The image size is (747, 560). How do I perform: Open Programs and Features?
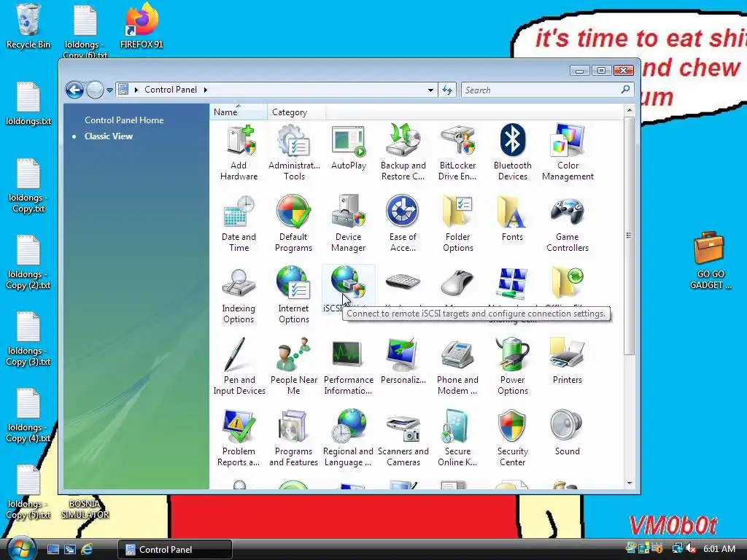[x=293, y=438]
